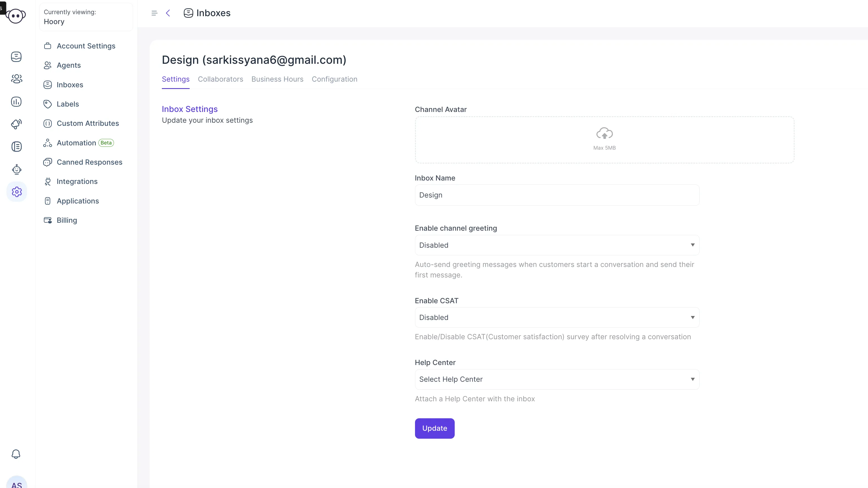Click the Update button

(x=435, y=428)
